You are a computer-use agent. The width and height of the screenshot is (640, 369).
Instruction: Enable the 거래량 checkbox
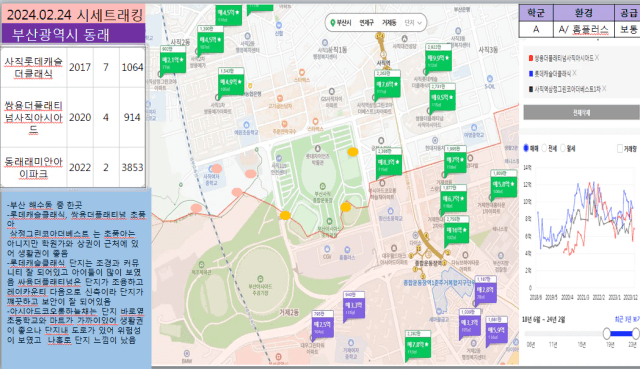(620, 149)
